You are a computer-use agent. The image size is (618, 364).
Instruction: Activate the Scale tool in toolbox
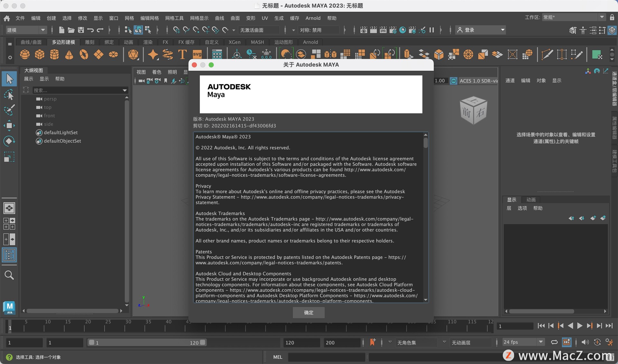(9, 157)
